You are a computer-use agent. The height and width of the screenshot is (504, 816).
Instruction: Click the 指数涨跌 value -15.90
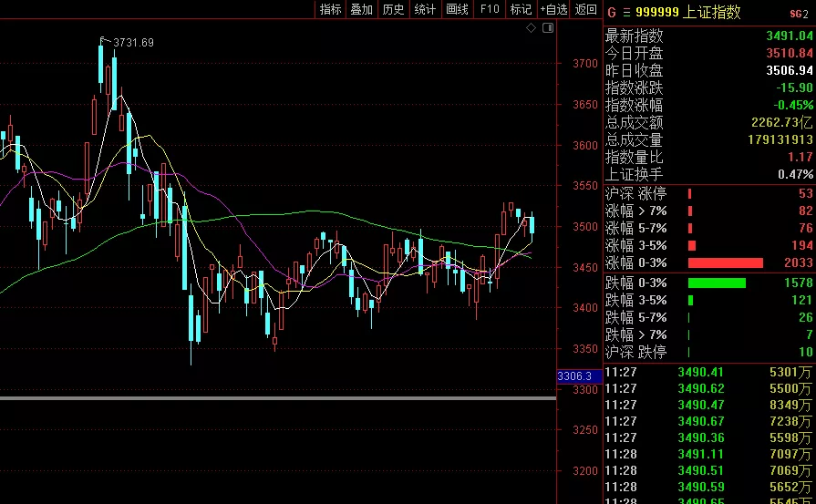coord(794,87)
